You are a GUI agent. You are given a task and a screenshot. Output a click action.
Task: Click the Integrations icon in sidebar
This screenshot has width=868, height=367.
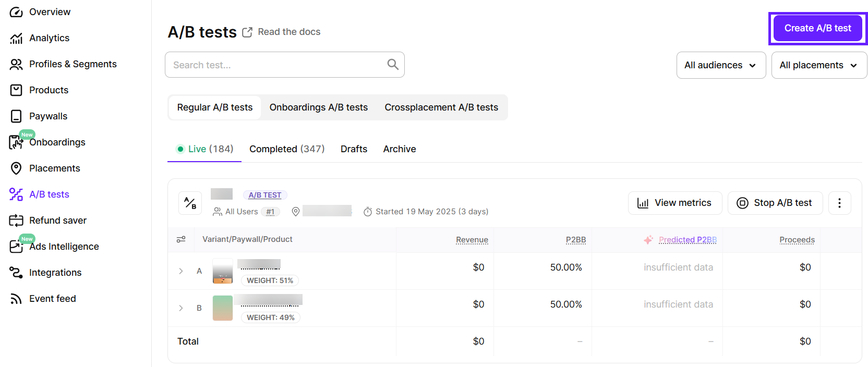click(16, 273)
